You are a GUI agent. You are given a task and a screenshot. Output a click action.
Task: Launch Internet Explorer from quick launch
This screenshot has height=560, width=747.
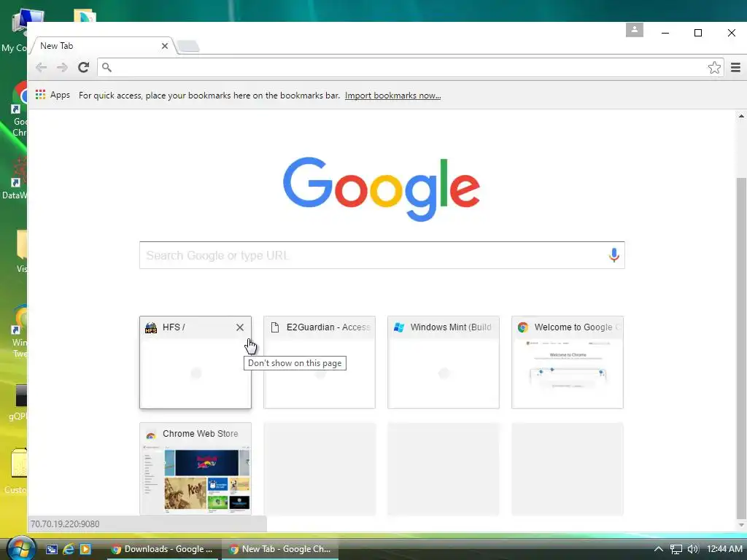[x=69, y=549]
